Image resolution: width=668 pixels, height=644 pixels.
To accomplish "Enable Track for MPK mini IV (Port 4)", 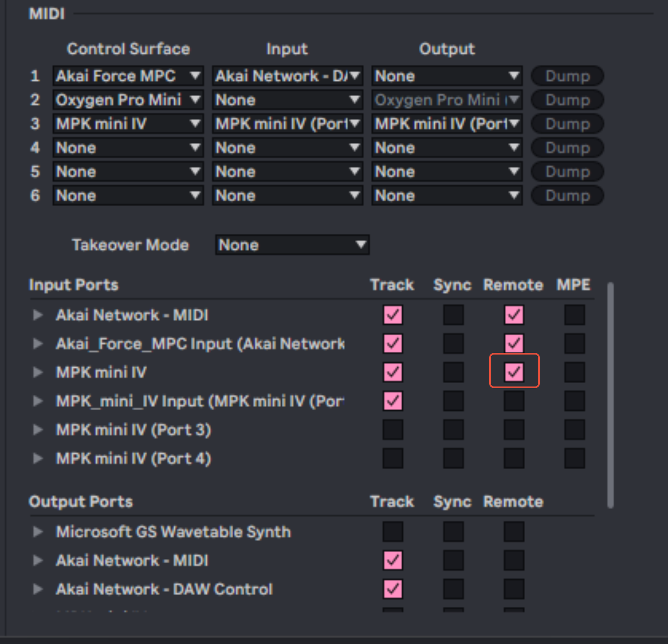I will click(x=393, y=458).
